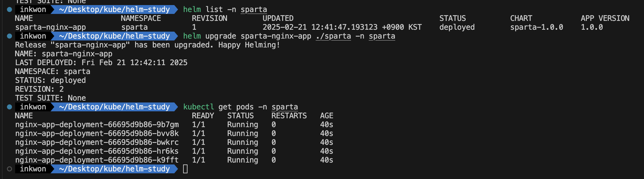The height and width of the screenshot is (179, 644).
Task: Click hollow dot beside the empty prompt
Action: coord(9,169)
